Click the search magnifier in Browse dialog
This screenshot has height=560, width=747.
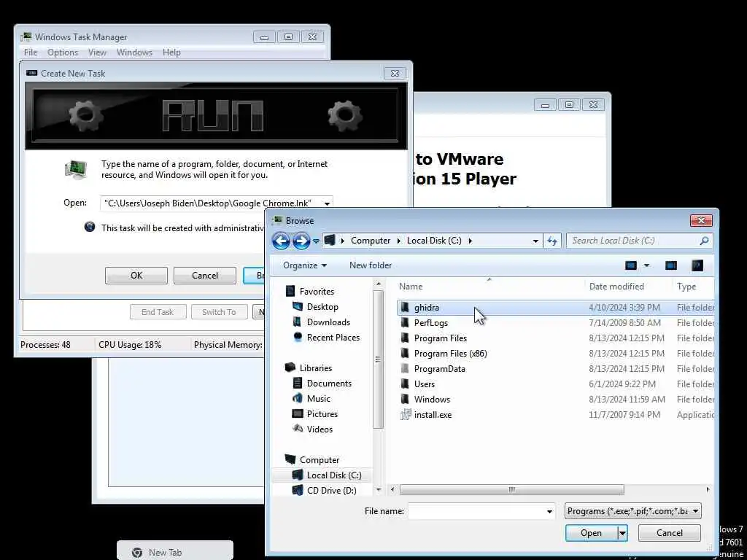(704, 241)
